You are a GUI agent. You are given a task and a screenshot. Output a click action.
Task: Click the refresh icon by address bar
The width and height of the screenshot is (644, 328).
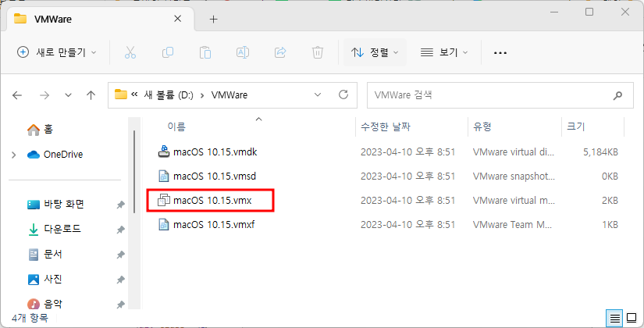343,95
